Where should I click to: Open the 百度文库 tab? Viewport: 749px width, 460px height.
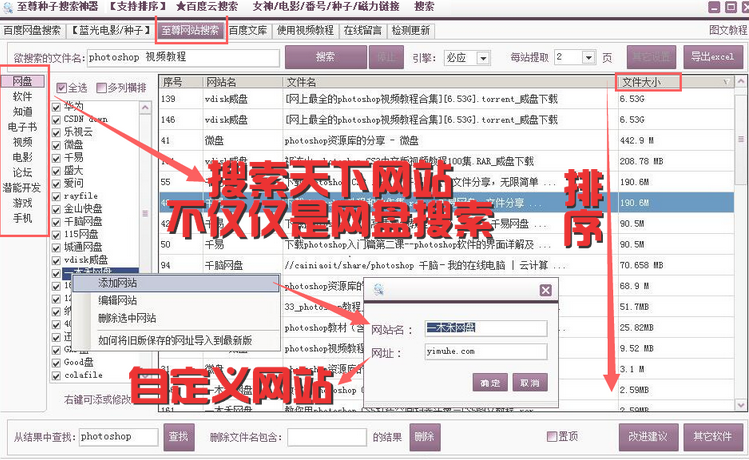[248, 31]
